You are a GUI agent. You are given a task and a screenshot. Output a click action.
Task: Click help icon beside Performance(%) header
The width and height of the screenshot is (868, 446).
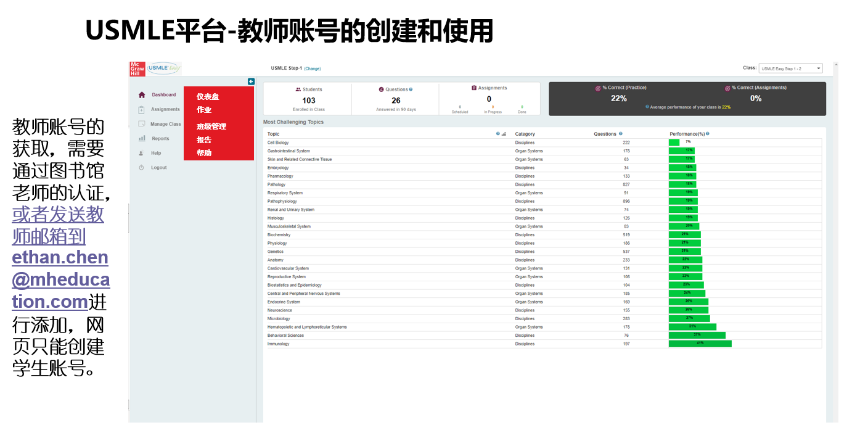[708, 134]
